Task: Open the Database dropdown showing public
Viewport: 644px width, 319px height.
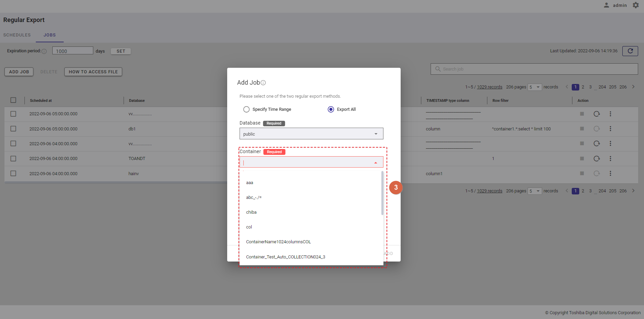Action: click(311, 134)
